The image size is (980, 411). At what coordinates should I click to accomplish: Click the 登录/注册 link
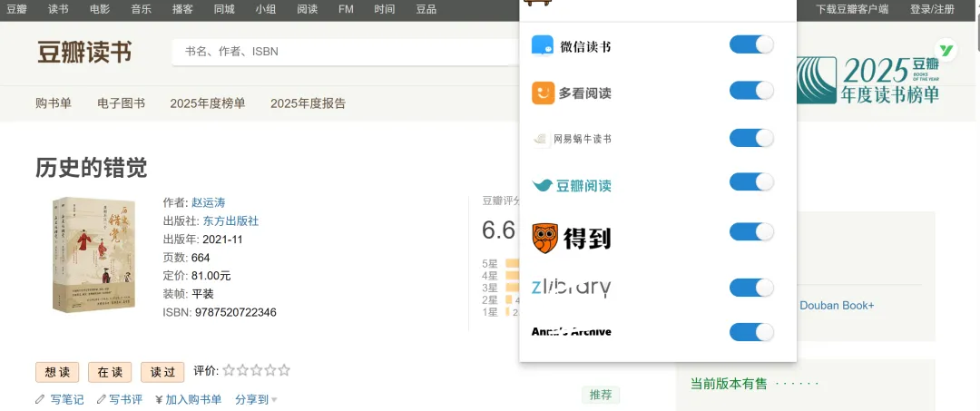tap(933, 9)
